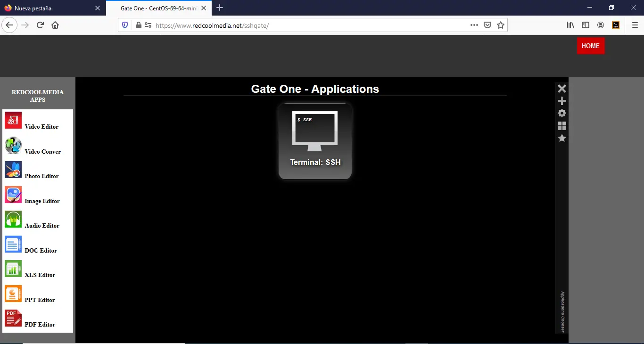Screen dimensions: 644x344
Task: Open the Firefox hamburger menu
Action: [x=635, y=25]
